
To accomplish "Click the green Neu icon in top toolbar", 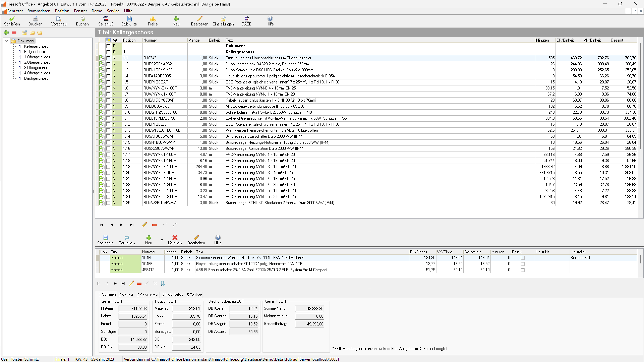I will click(176, 19).
